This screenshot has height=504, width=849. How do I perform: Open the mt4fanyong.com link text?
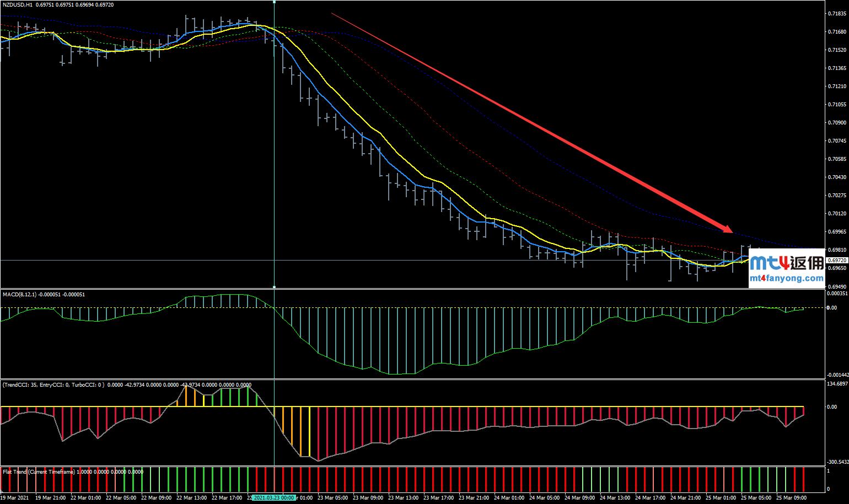point(786,279)
